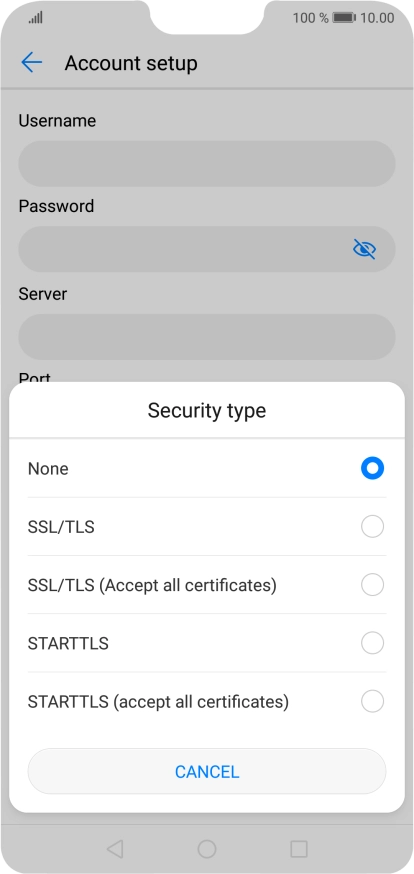Select the None radio button
414x874 pixels.
coord(372,468)
